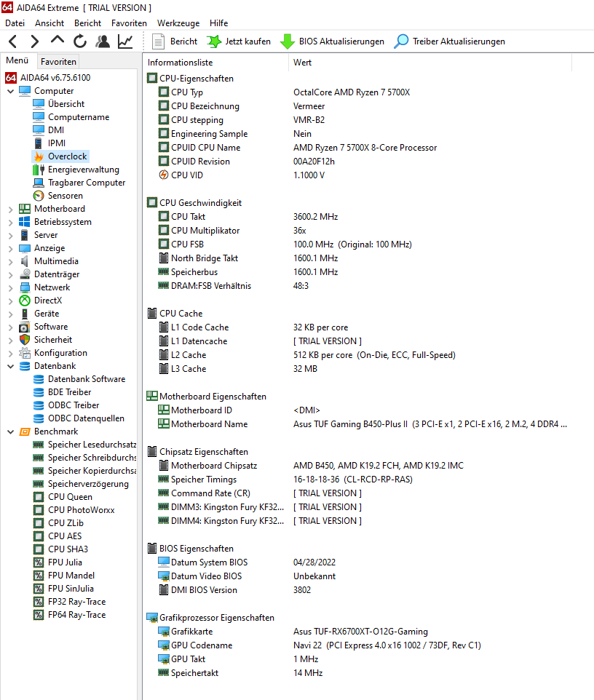Select Übersicht in the Computer tree
The width and height of the screenshot is (594, 700).
[66, 104]
